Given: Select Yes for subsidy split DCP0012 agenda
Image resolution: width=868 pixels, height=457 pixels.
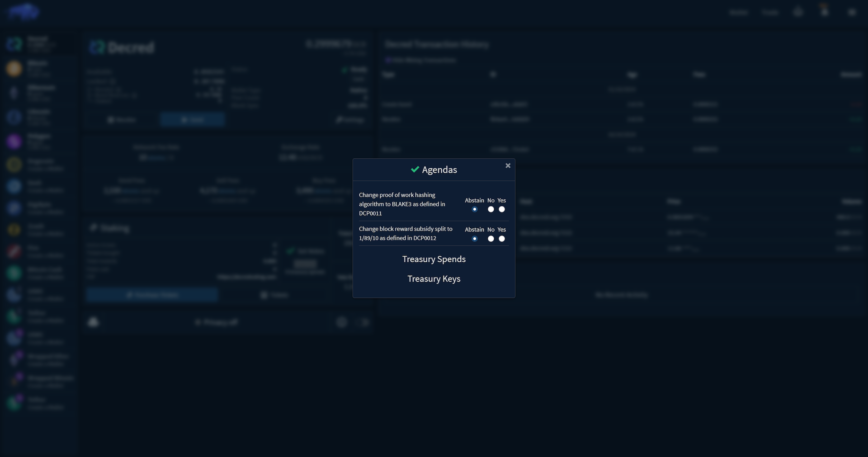Looking at the screenshot, I should point(502,239).
